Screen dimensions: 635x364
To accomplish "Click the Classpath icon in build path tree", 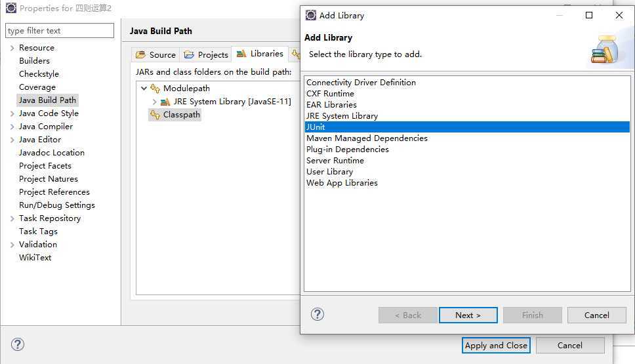I will pos(155,115).
